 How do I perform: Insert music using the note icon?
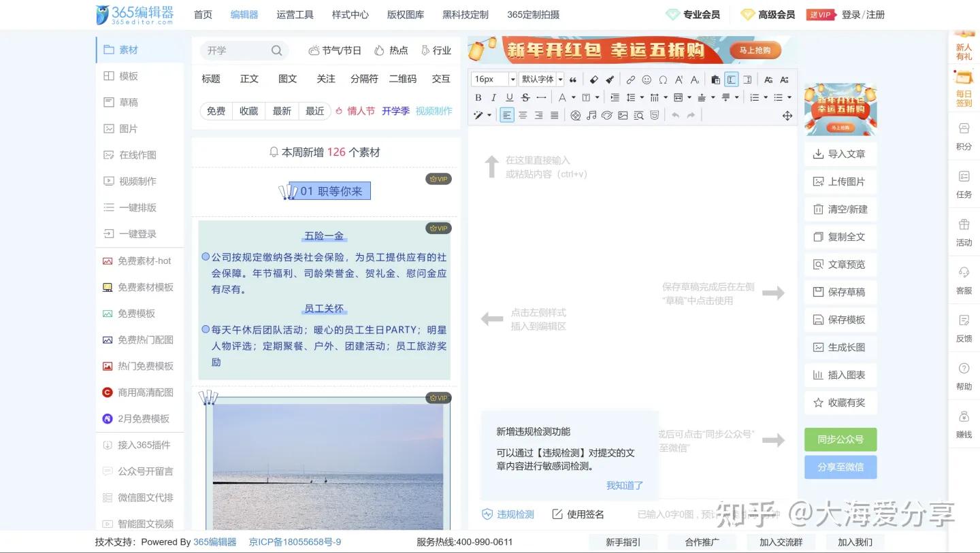(591, 115)
